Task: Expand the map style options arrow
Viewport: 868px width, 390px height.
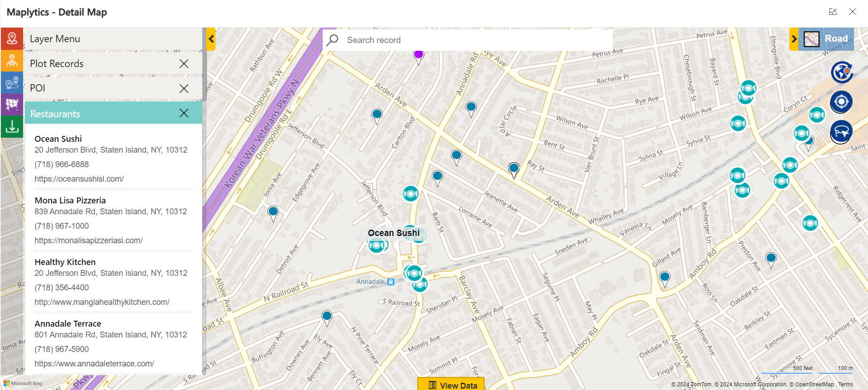Action: 794,39
